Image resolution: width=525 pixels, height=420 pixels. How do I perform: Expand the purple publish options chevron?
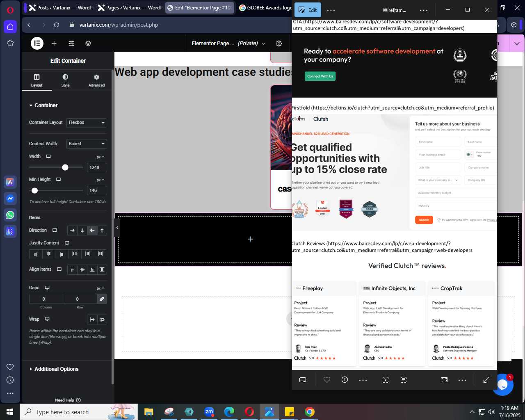click(x=517, y=43)
